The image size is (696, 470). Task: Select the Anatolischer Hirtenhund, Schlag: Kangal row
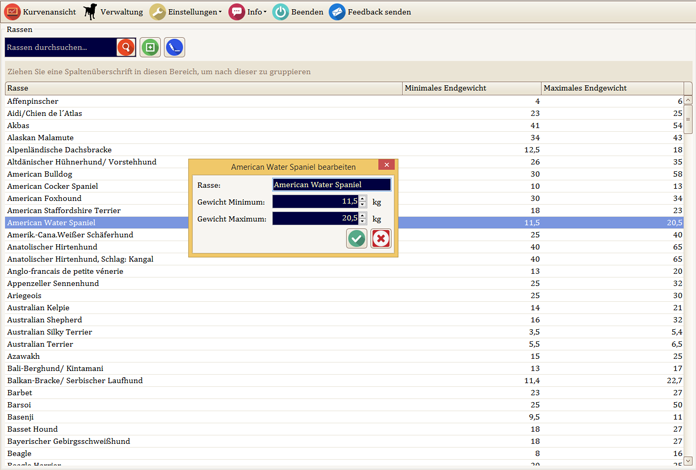[344, 259]
